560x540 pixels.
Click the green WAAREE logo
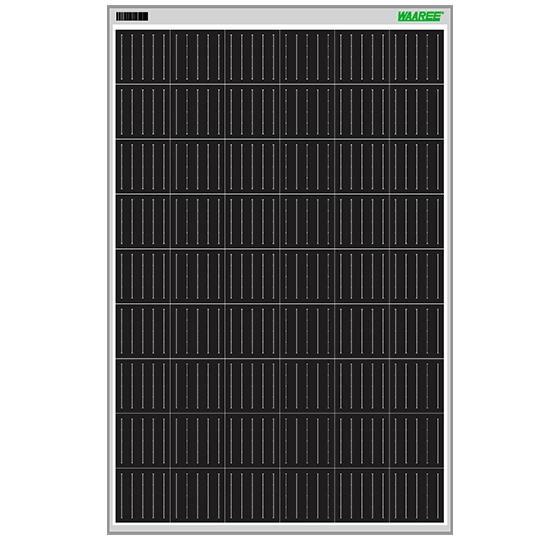(421, 16)
